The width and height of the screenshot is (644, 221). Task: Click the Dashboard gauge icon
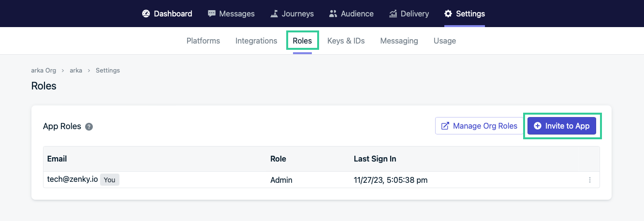(146, 14)
